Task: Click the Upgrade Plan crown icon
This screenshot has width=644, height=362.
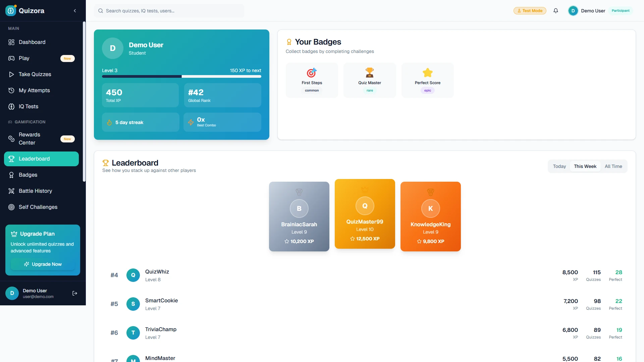Action: [x=14, y=234]
